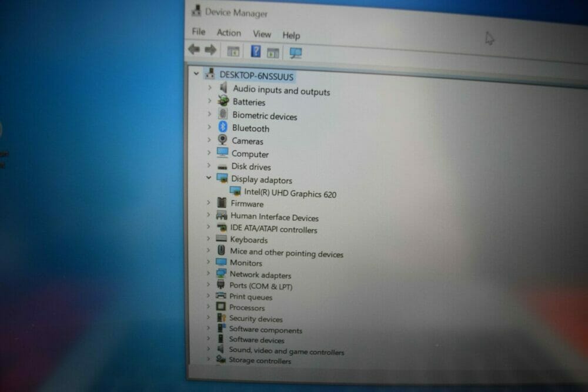This screenshot has height=392, width=588.
Task: Expand the Audio inputs and outputs chevron
Action: click(210, 88)
